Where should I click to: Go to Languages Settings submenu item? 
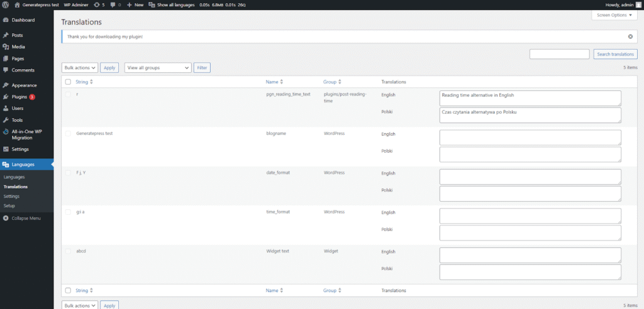click(x=11, y=196)
